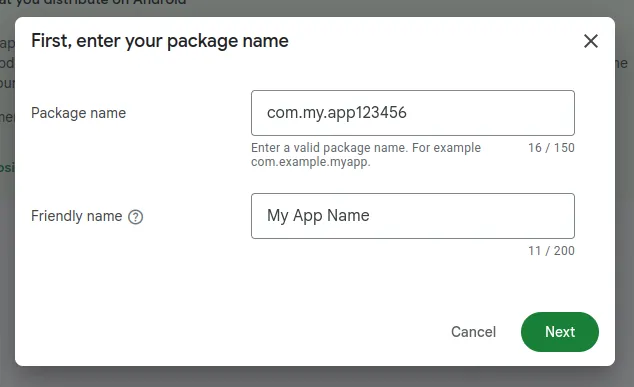This screenshot has width=634, height=387.
Task: Open the Friendly name help icon
Action: (x=135, y=217)
